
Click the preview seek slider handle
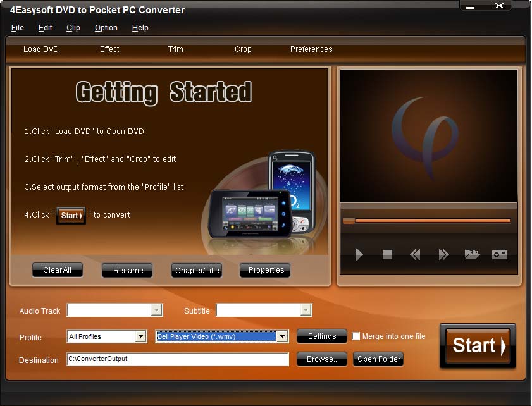coord(349,221)
